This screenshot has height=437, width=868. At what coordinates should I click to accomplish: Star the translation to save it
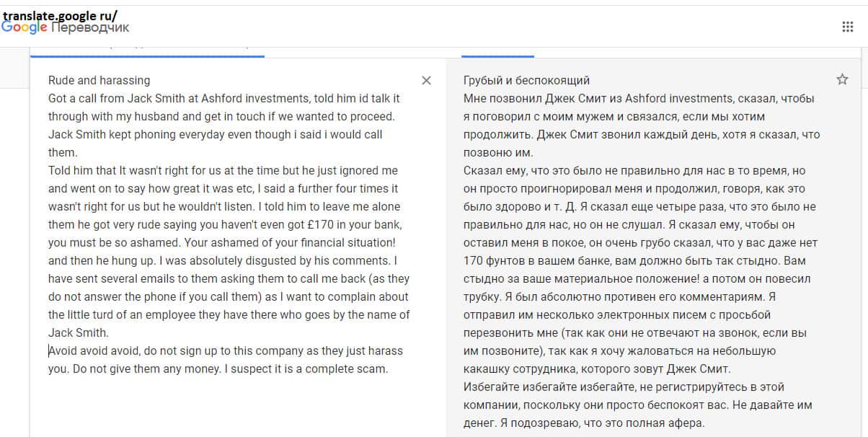pyautogui.click(x=842, y=79)
